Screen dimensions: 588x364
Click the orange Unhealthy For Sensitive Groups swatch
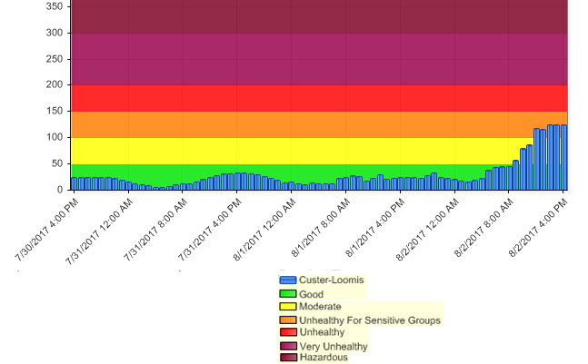pyautogui.click(x=288, y=320)
